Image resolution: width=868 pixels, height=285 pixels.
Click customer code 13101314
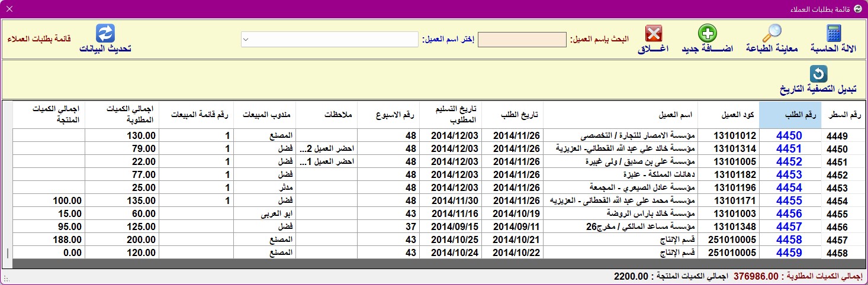[x=729, y=148]
